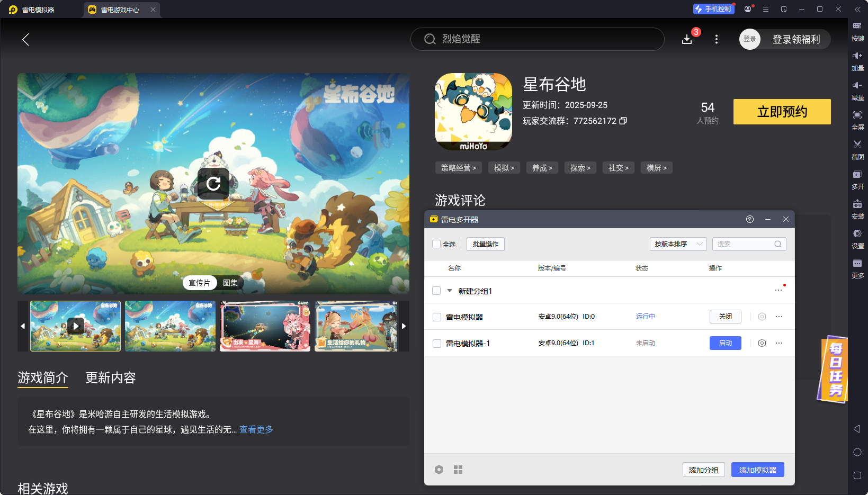
Task: Open the 按键 keymapping tool in sidebar
Action: click(x=857, y=31)
